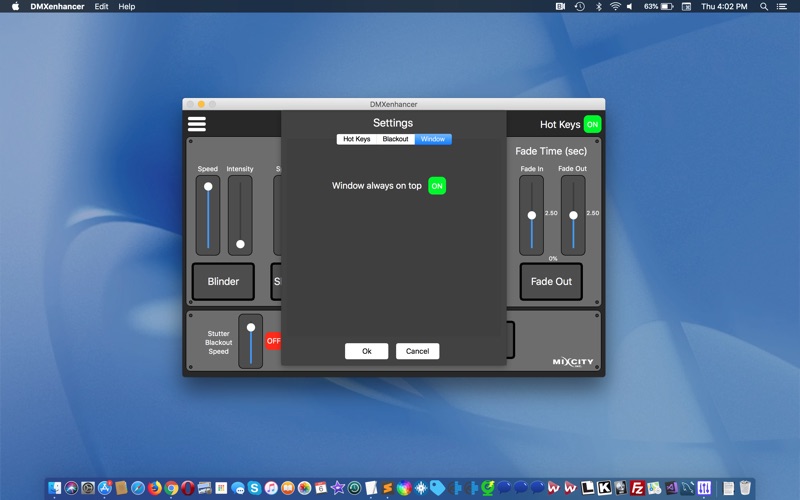Launch Photos from the Dock
The width and height of the screenshot is (800, 500).
tap(305, 488)
